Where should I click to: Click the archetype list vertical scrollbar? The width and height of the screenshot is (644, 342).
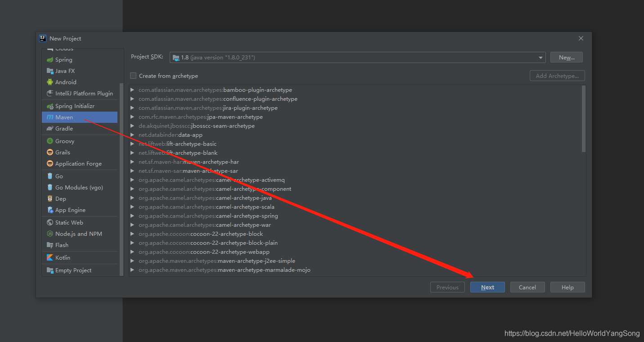coord(584,119)
